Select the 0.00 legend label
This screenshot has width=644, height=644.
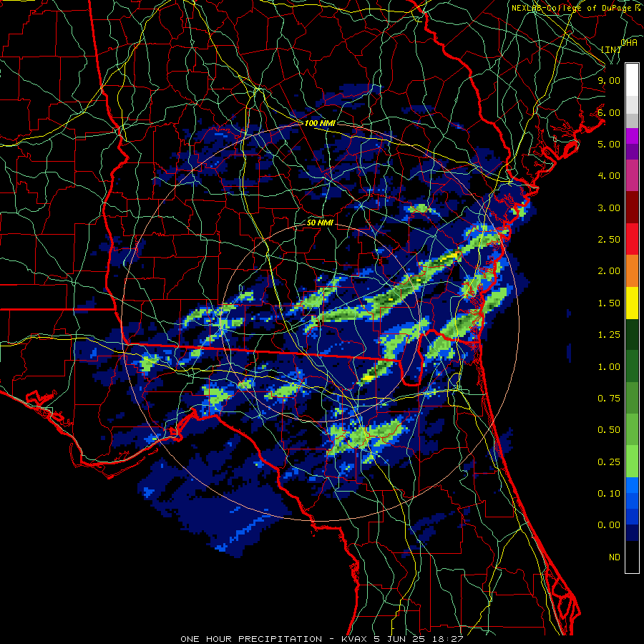click(x=609, y=525)
